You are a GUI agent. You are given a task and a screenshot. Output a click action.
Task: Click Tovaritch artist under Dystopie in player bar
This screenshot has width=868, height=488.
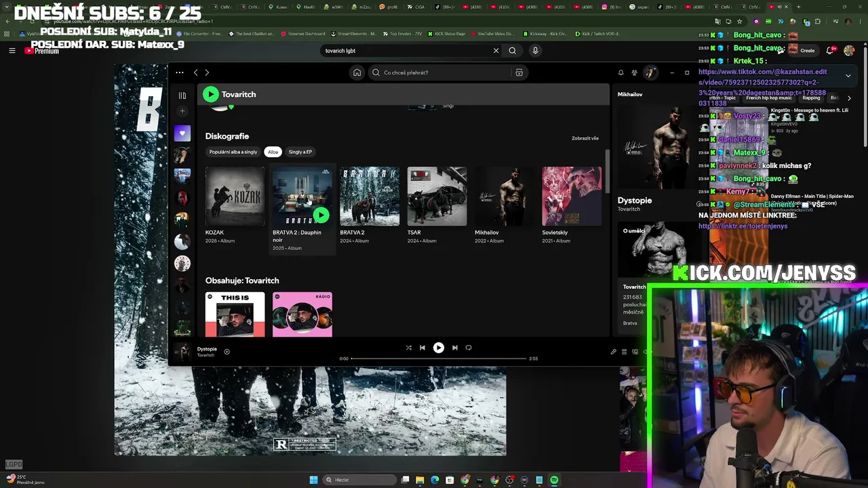pyautogui.click(x=205, y=355)
